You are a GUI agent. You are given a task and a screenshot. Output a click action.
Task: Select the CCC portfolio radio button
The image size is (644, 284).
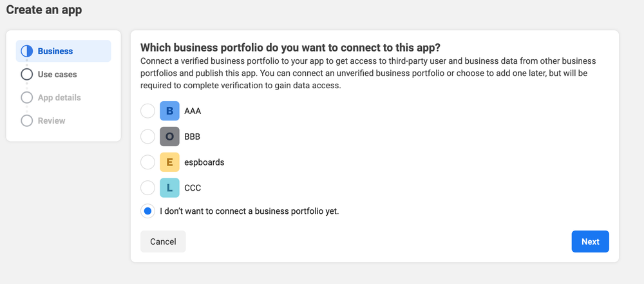[147, 188]
